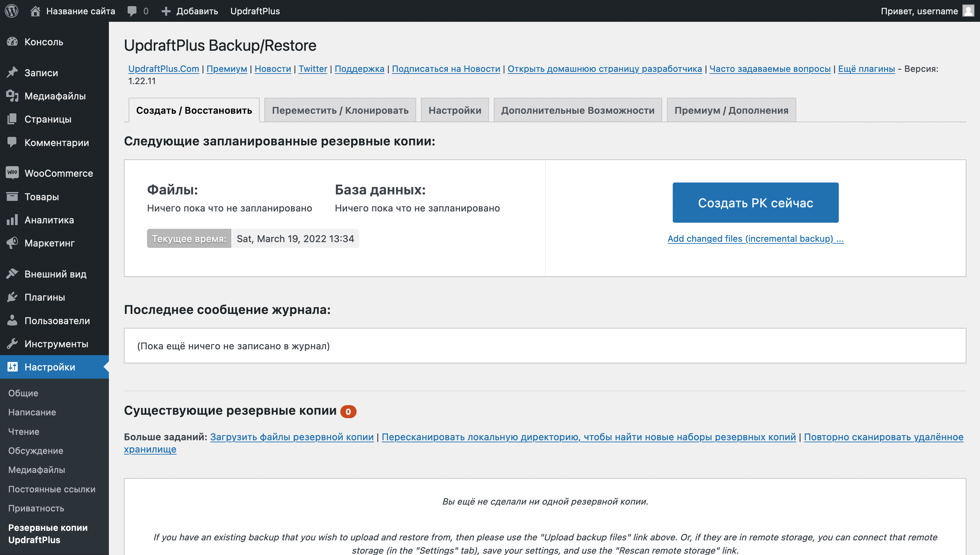Click the Настройки sliders icon
This screenshot has width=980, height=555.
12,367
